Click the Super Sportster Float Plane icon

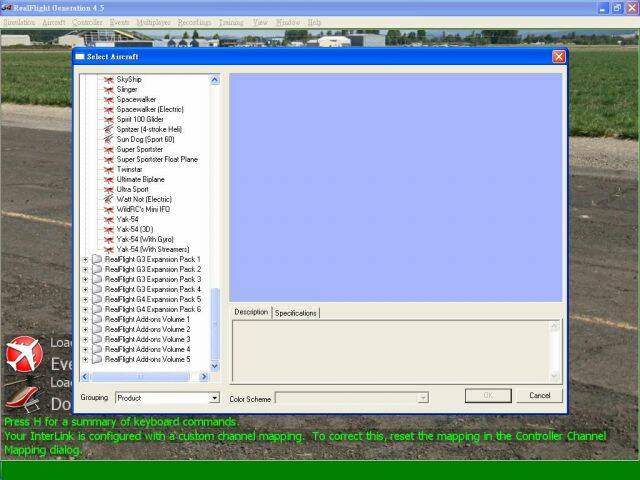click(109, 160)
